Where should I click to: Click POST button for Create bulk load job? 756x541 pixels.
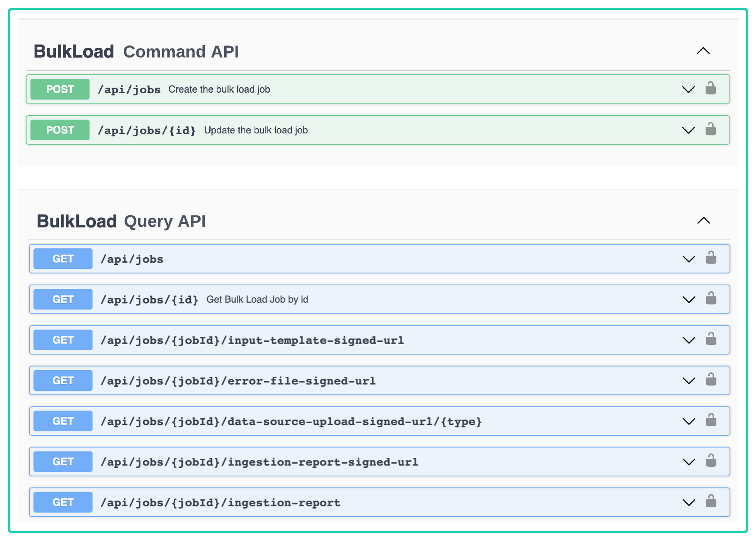[60, 89]
